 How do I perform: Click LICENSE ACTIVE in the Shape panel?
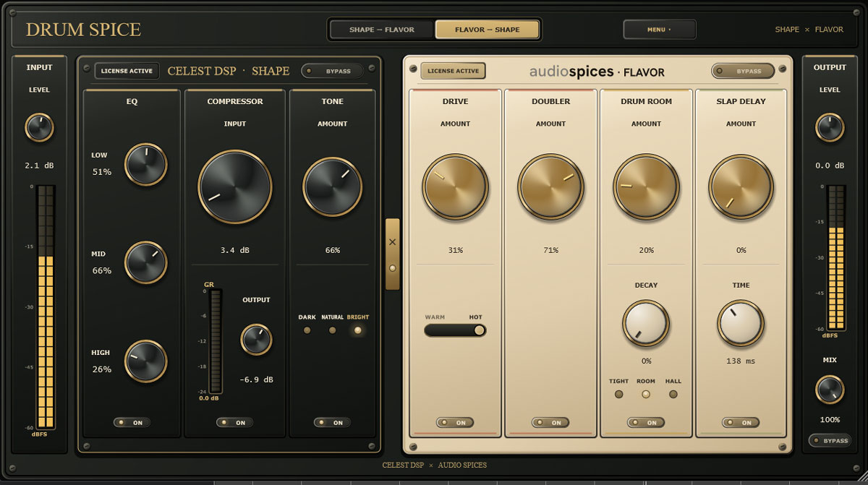(127, 71)
